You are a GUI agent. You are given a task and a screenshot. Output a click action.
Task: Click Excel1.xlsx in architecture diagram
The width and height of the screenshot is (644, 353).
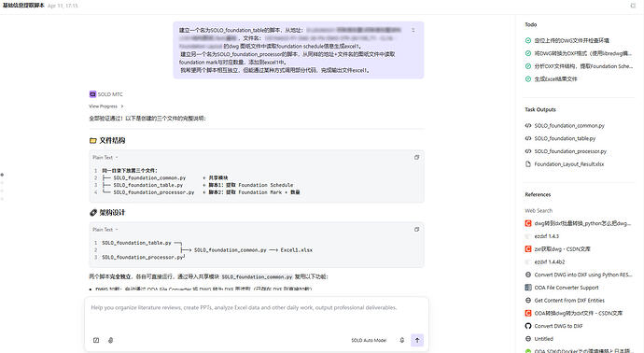(297, 250)
